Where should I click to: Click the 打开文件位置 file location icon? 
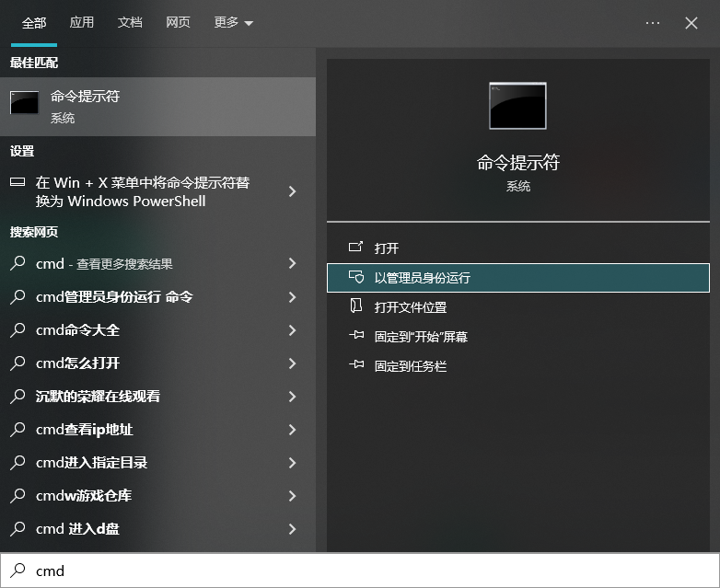click(356, 307)
